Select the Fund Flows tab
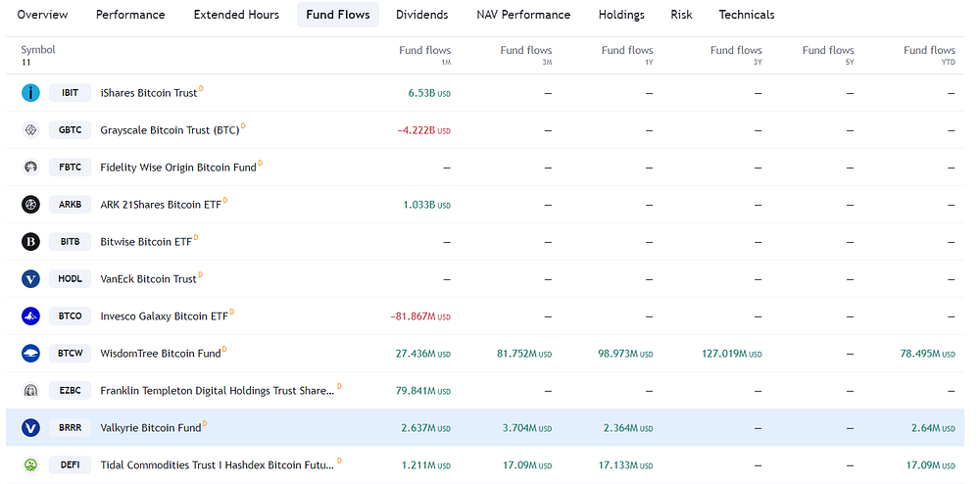This screenshot has width=980, height=484. [x=337, y=15]
